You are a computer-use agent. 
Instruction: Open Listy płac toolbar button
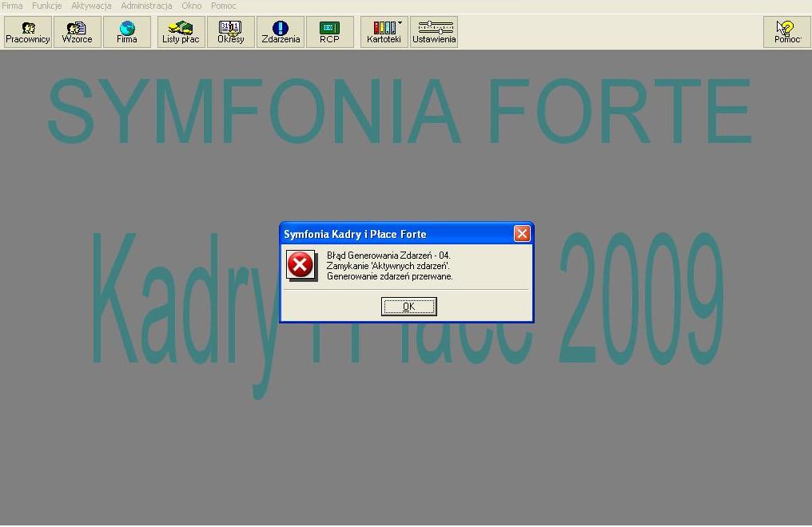[x=181, y=32]
